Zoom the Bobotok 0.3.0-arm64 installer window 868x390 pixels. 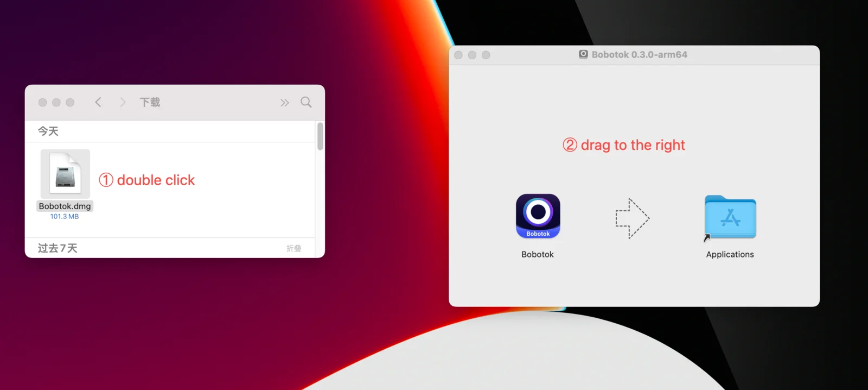(x=486, y=55)
